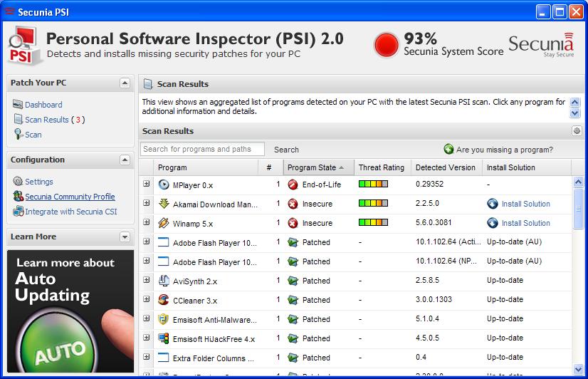Click the red Secunia System Score indicator
This screenshot has height=379, width=588.
pyautogui.click(x=387, y=44)
